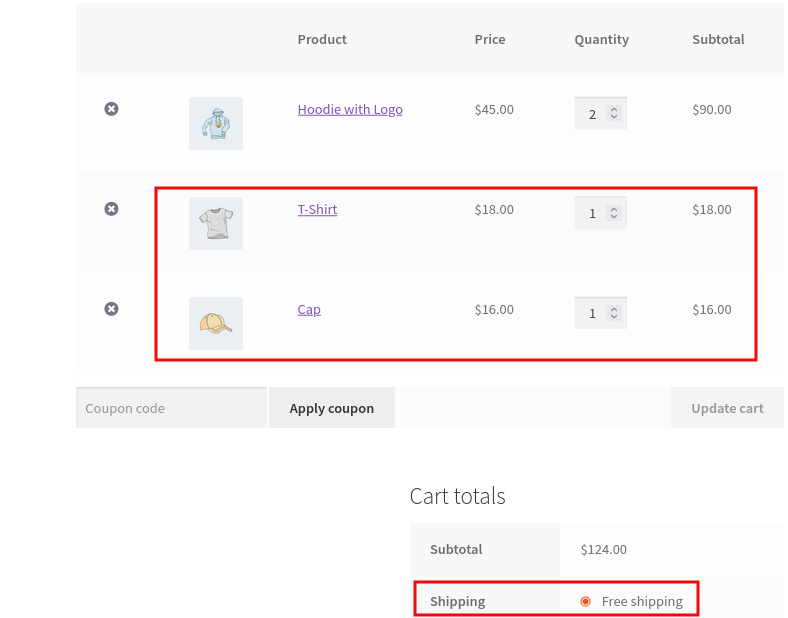Focus the Hoodie quantity field
The width and height of the screenshot is (788, 618).
[591, 114]
